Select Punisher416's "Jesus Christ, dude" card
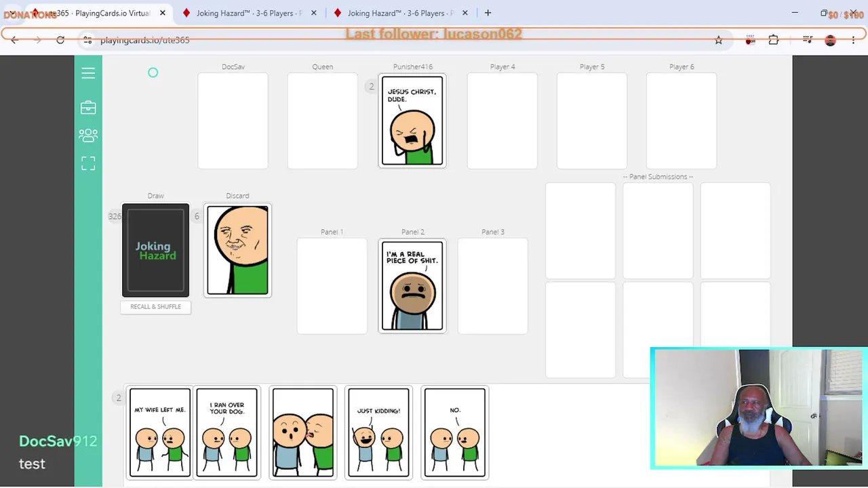 [412, 121]
